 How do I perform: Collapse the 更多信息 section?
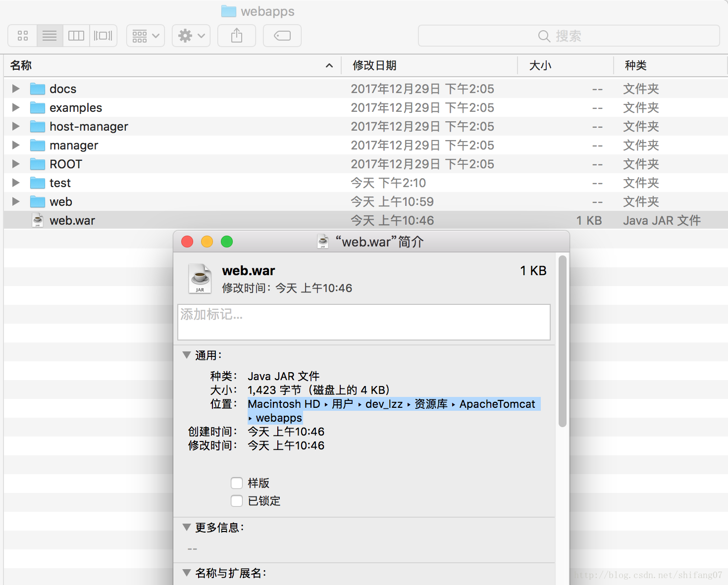pyautogui.click(x=187, y=527)
